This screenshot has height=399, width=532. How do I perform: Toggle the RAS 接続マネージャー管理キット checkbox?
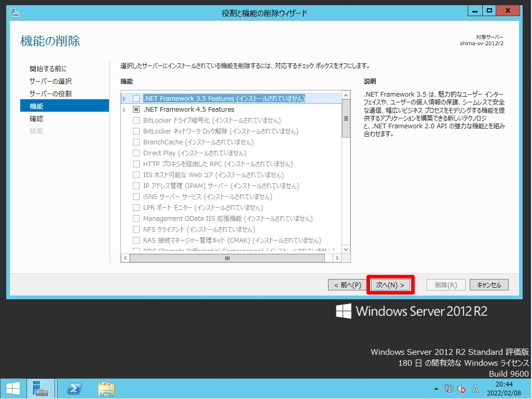[x=136, y=241]
